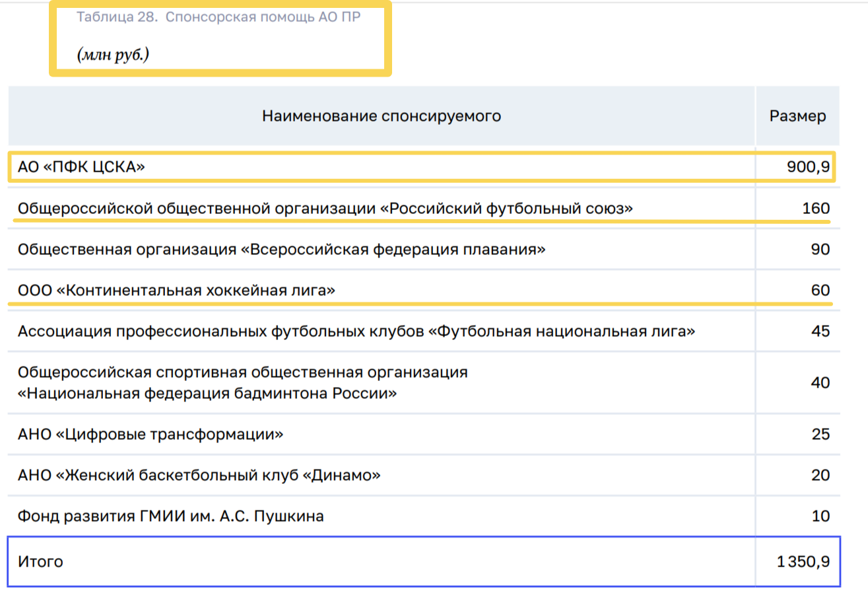Click the table title 'Таблица 28. Спонсорская помощь'

pyautogui.click(x=218, y=18)
